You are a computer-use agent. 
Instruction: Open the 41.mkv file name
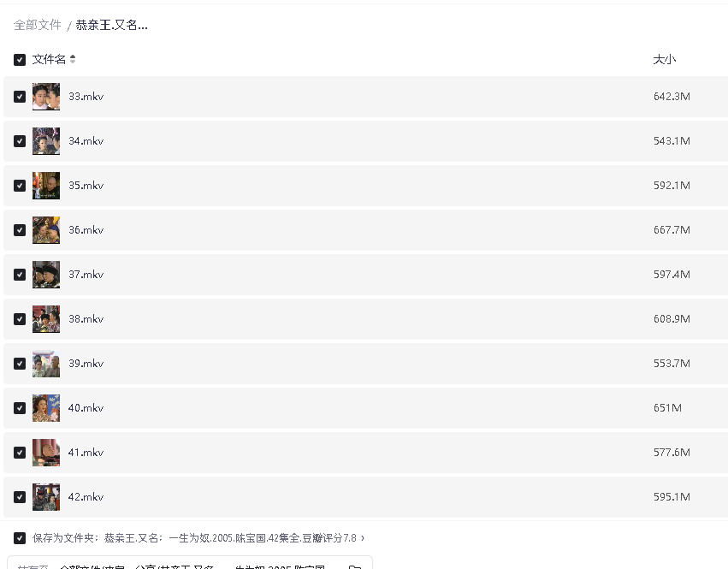pos(86,453)
